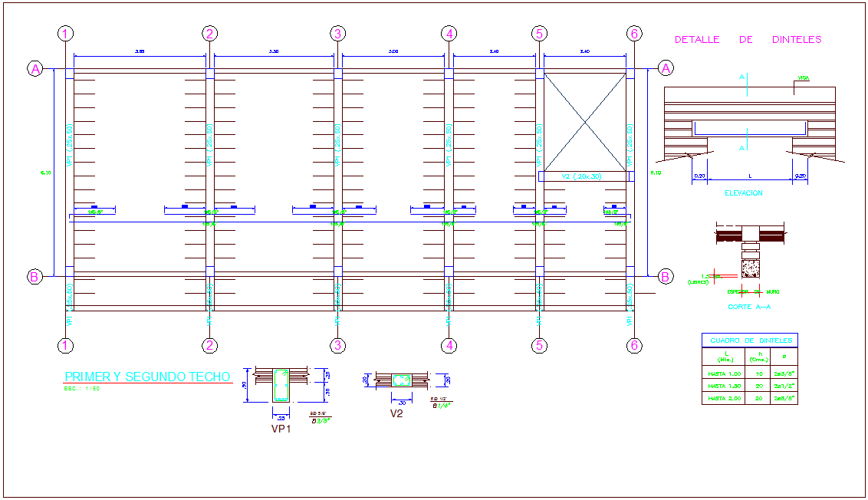Select the top grid bubble numbered 4

[449, 33]
